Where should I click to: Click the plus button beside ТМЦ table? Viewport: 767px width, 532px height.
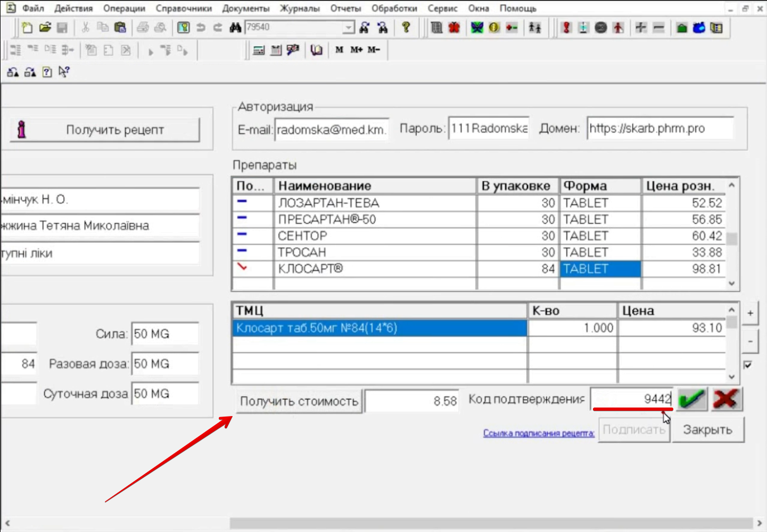tap(750, 313)
